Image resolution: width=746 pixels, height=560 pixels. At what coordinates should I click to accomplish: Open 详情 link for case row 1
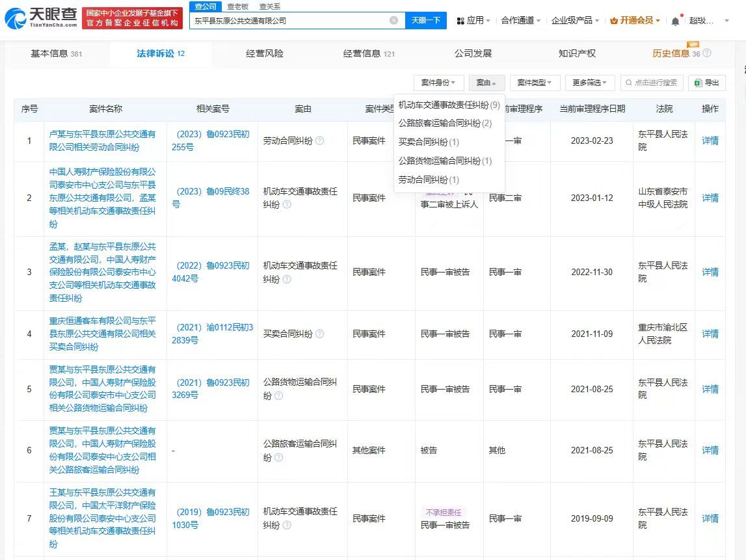[710, 141]
